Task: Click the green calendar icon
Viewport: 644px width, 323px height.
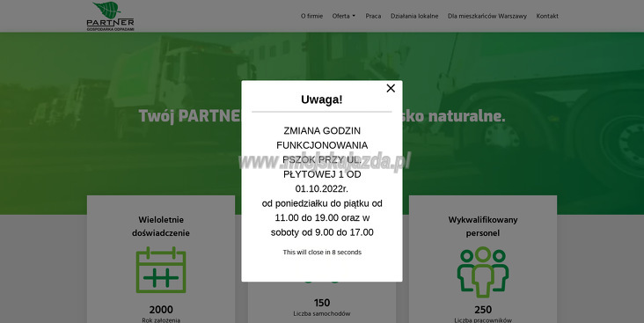Action: (x=161, y=270)
